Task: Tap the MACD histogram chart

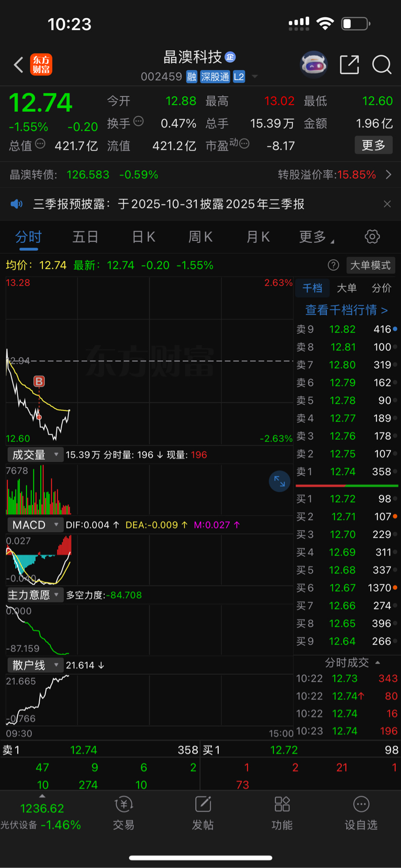Action: 149,559
